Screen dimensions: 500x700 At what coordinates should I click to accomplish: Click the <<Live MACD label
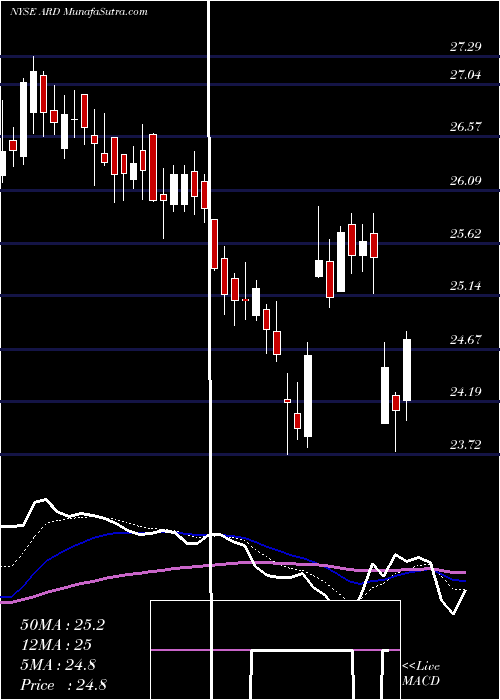[x=421, y=674]
